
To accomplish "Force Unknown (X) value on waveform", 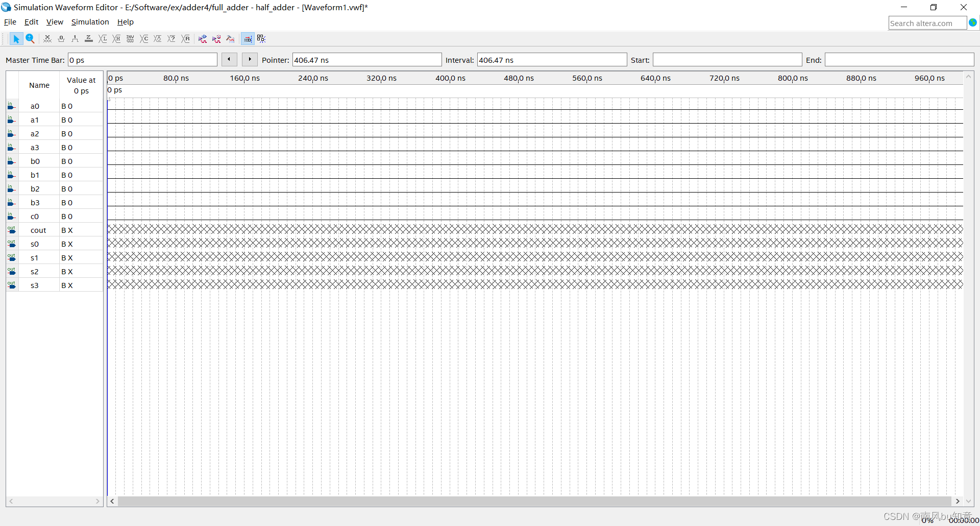I will pyautogui.click(x=47, y=39).
